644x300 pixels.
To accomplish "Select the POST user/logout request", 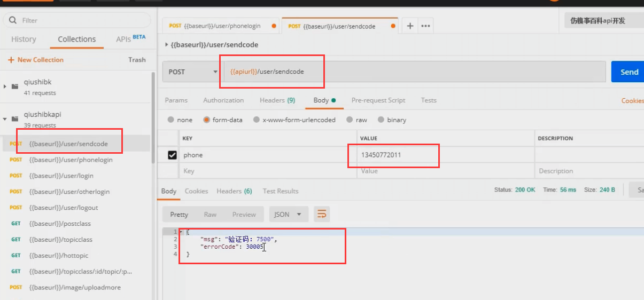I will point(75,208).
